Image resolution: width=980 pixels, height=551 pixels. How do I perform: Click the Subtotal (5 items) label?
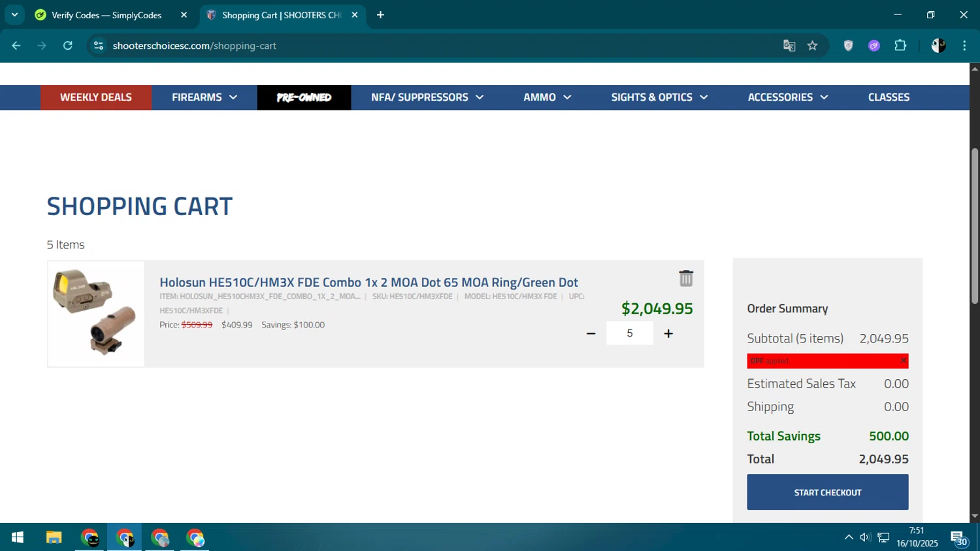[795, 339]
